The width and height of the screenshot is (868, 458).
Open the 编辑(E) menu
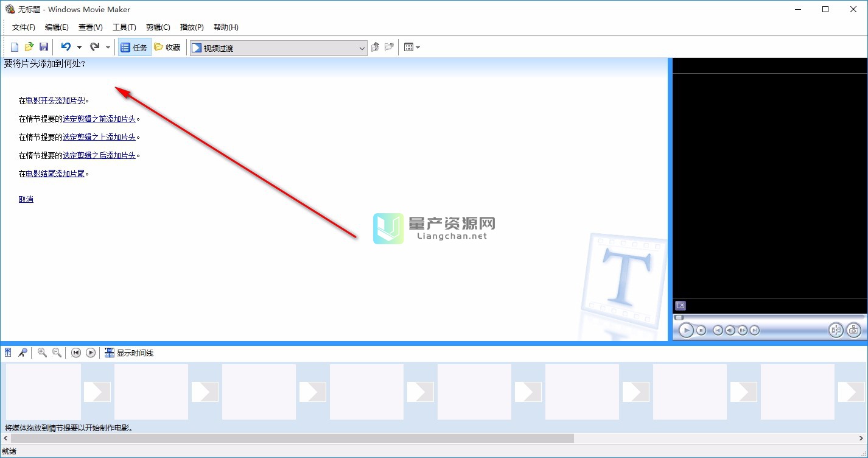coord(57,27)
